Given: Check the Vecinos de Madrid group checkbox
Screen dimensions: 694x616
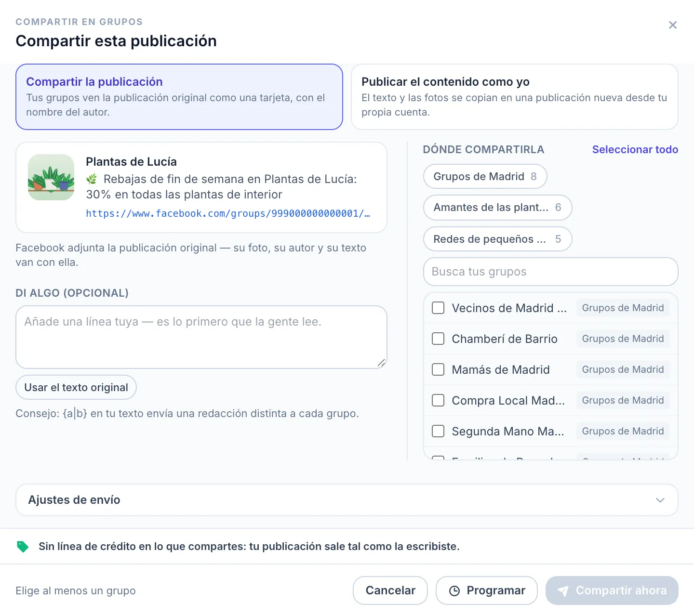Looking at the screenshot, I should click(x=438, y=308).
